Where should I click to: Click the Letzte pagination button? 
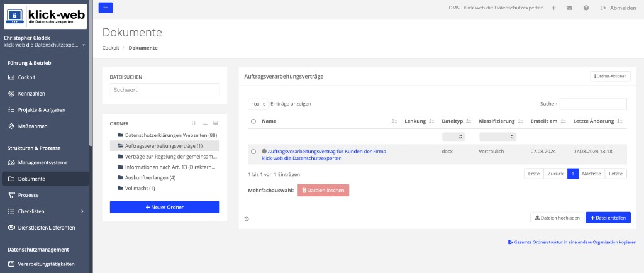pos(616,174)
